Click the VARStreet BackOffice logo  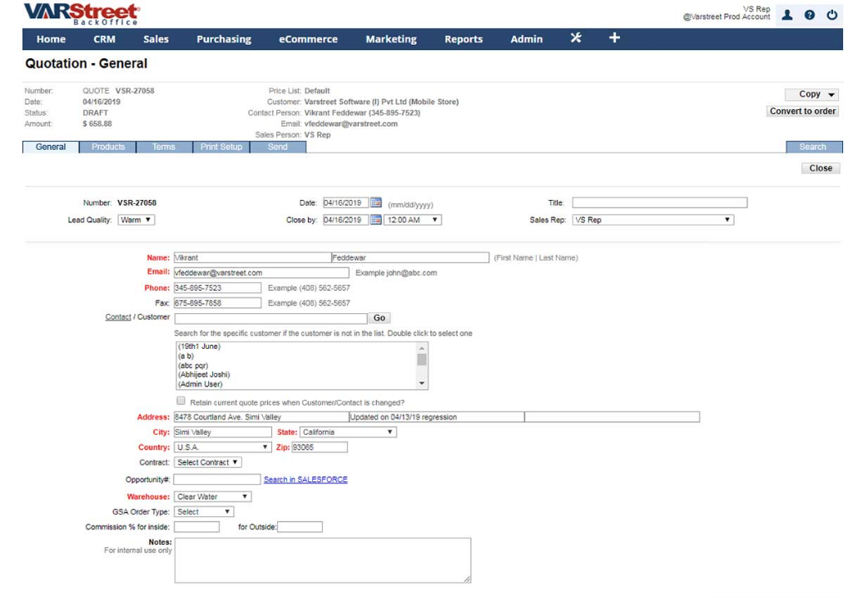point(82,13)
